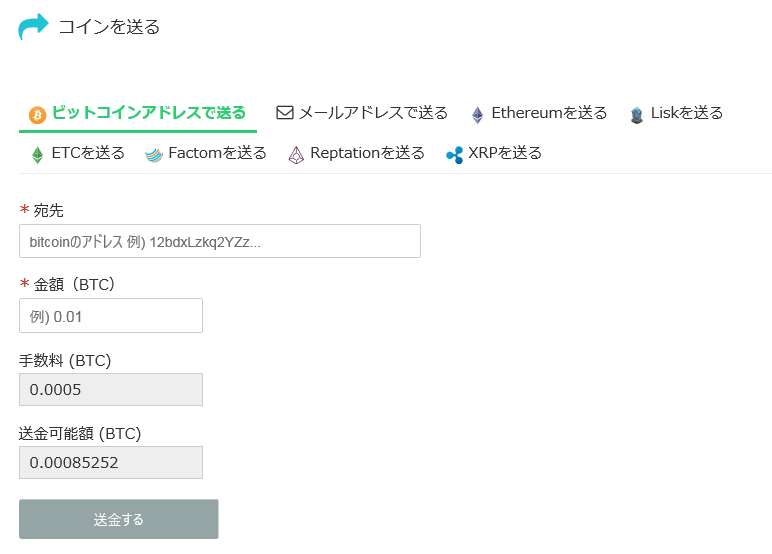Click the blue XRP ripple icon
This screenshot has height=554, width=772.
point(454,154)
